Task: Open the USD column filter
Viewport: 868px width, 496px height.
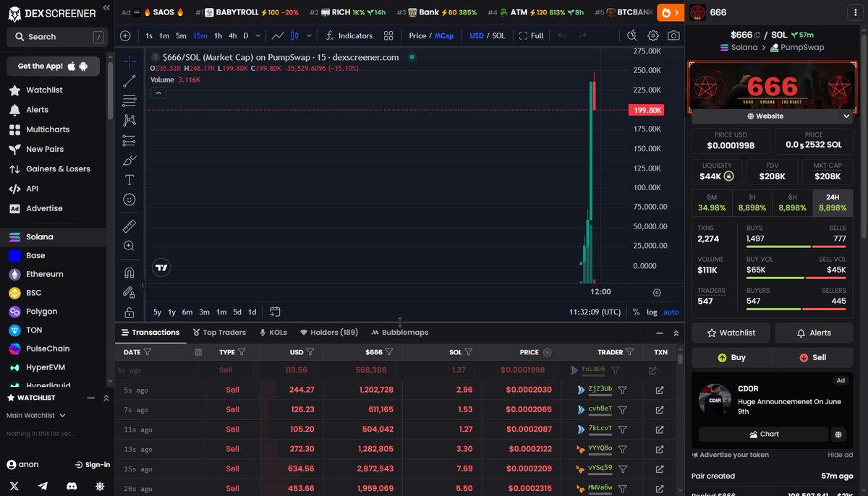Action: [x=310, y=352]
